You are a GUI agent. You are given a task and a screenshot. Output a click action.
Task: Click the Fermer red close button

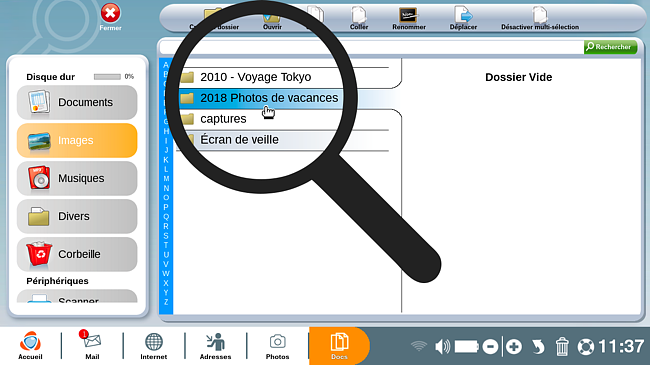pyautogui.click(x=110, y=17)
